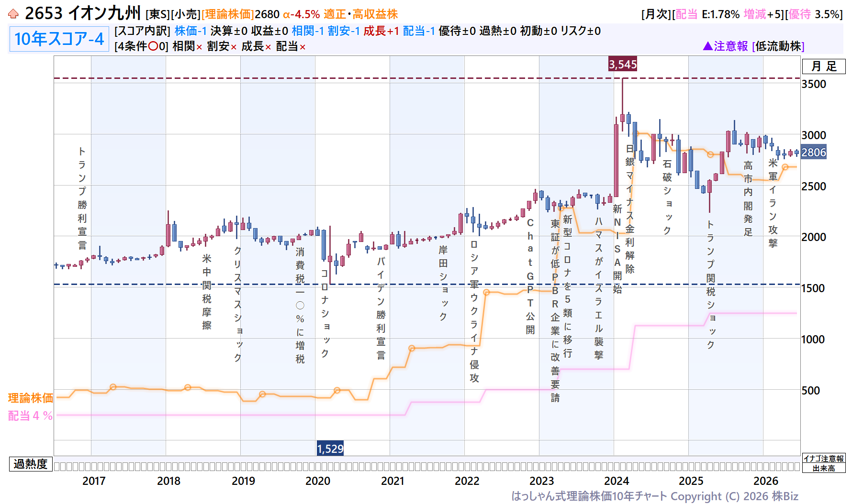Screen dimensions: 852x504
Task: Select the 決算±0 score item
Action: [x=229, y=31]
